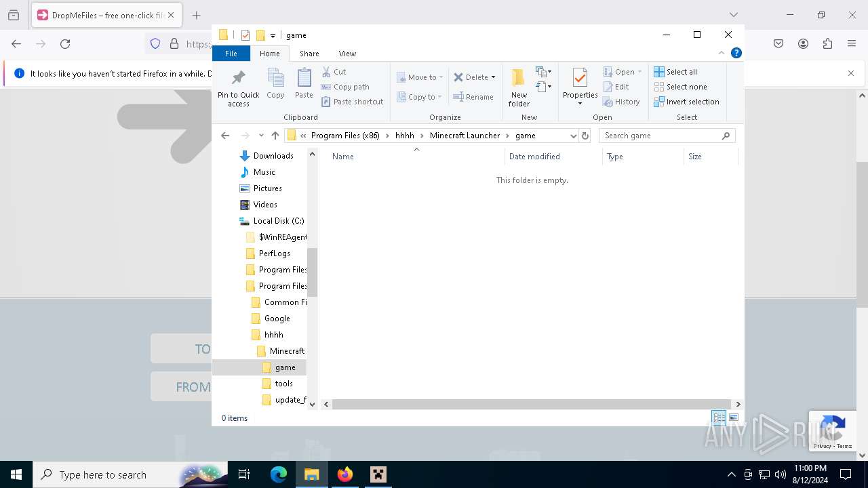Sort by Size column header

711,157
